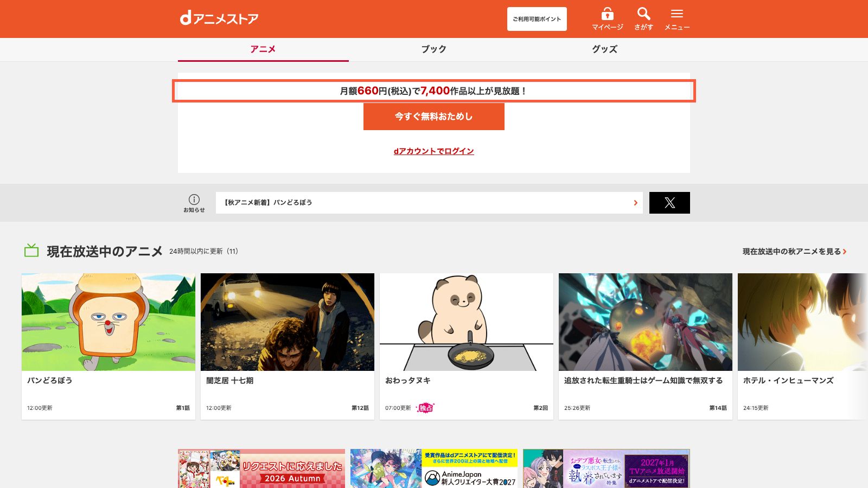
Task: Click the 24時間以内に更新（11）text
Action: [204, 252]
